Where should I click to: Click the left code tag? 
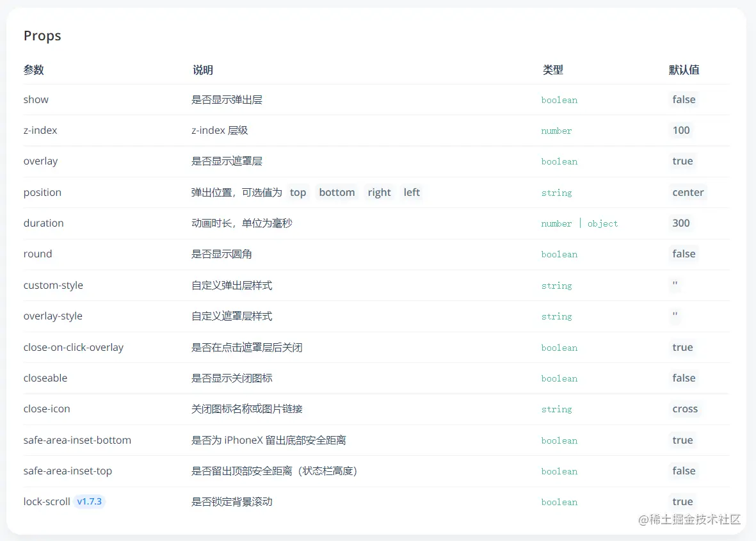412,192
